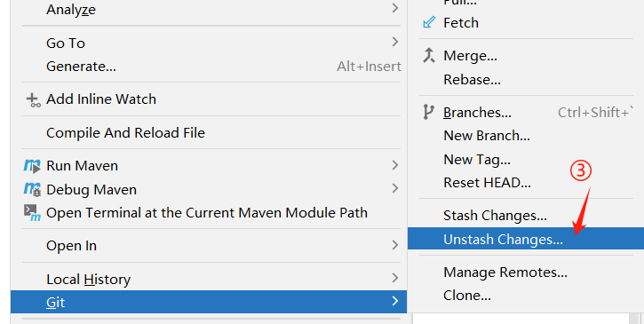
Task: Click the Branches icon
Action: [x=428, y=112]
